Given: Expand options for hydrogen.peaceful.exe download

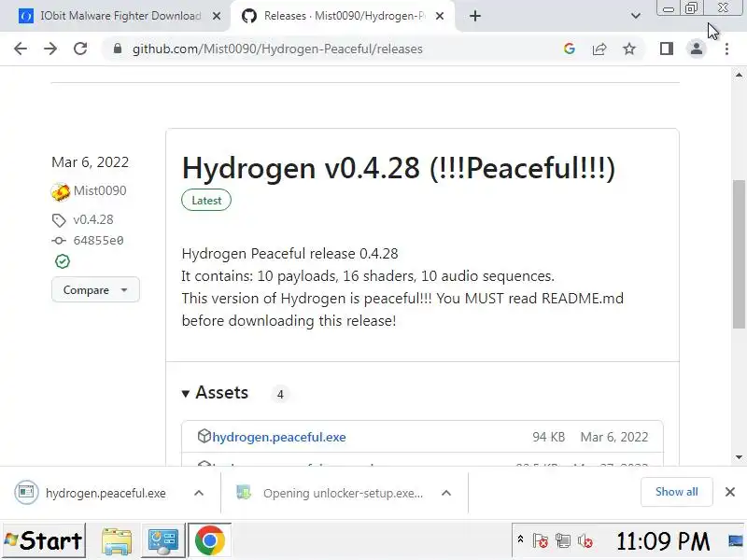Looking at the screenshot, I should [199, 493].
